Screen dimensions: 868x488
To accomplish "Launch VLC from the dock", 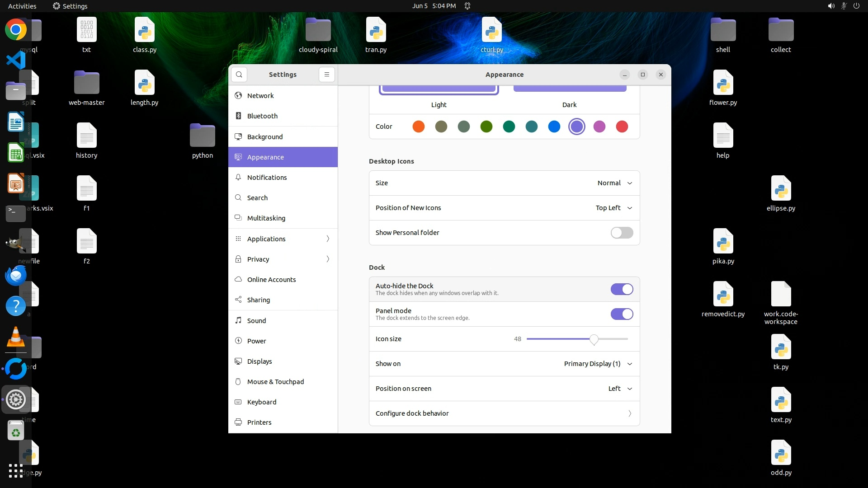I will pyautogui.click(x=16, y=338).
